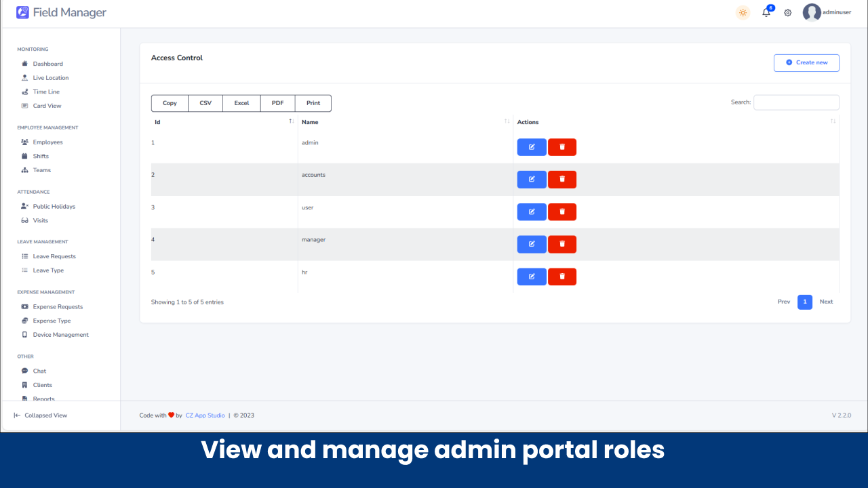This screenshot has width=868, height=488.
Task: Delete the hr role
Action: tap(561, 277)
